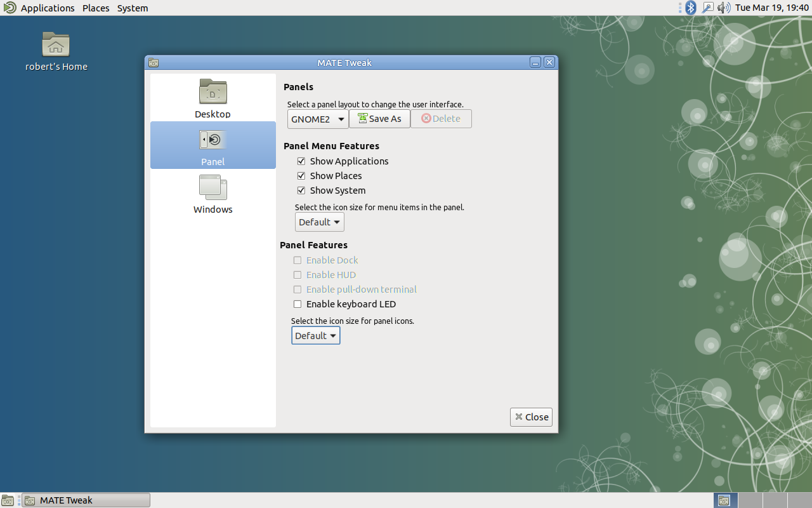
Task: Open the Windows category in sidebar
Action: pyautogui.click(x=213, y=194)
